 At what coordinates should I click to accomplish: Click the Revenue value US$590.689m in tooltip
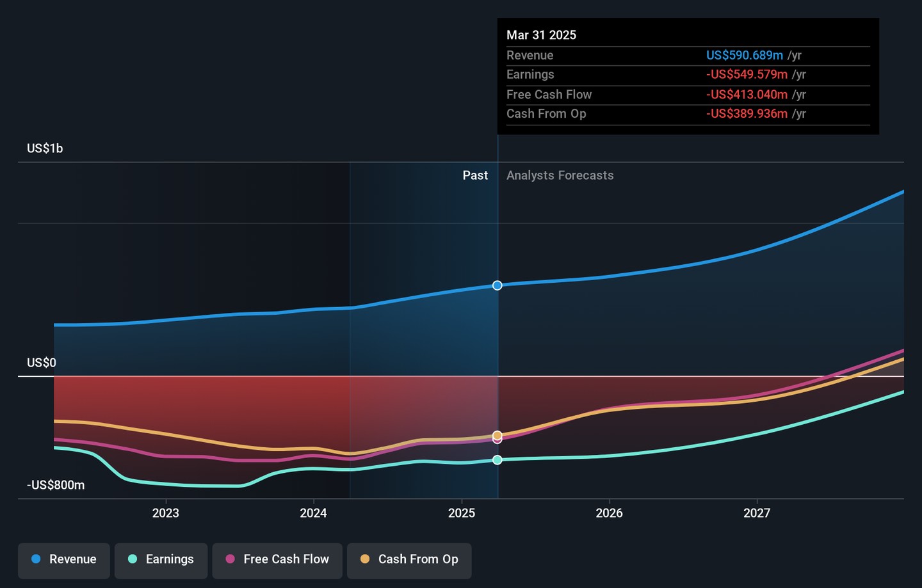click(x=744, y=56)
